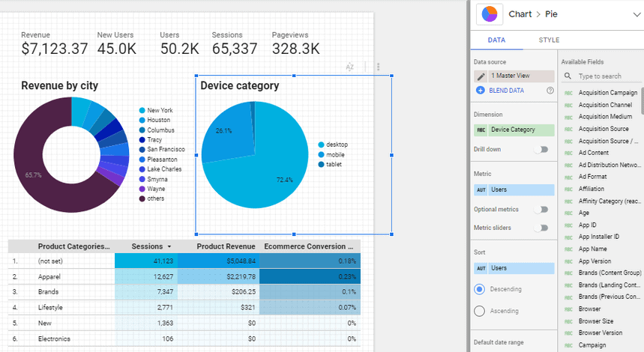Click the Sessions column sort arrow
Screen dimensions: 644x352
pyautogui.click(x=169, y=246)
